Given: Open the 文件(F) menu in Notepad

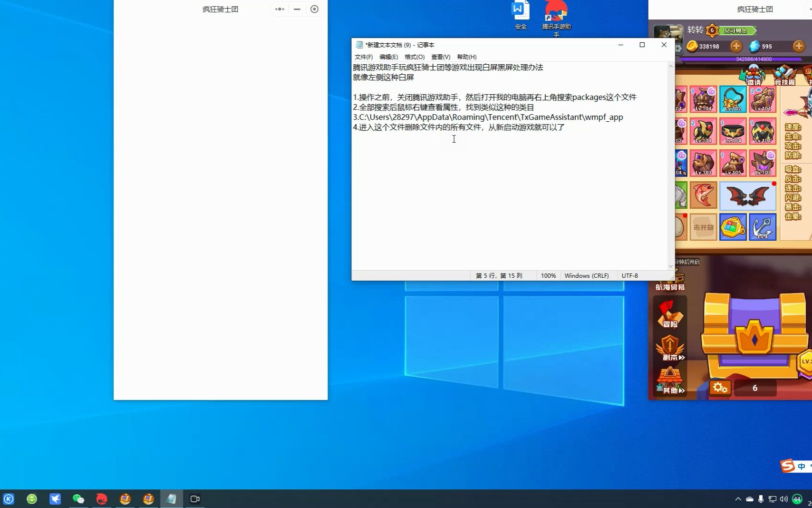Looking at the screenshot, I should pos(363,57).
